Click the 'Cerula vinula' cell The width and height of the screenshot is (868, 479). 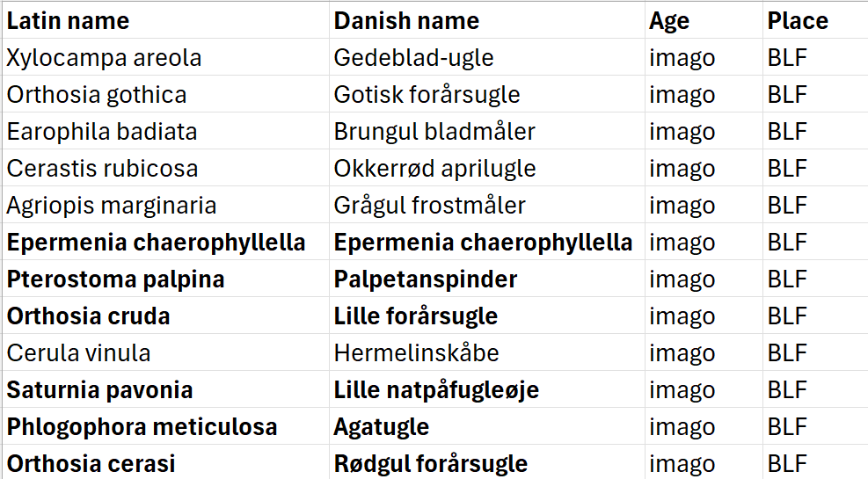pos(79,353)
